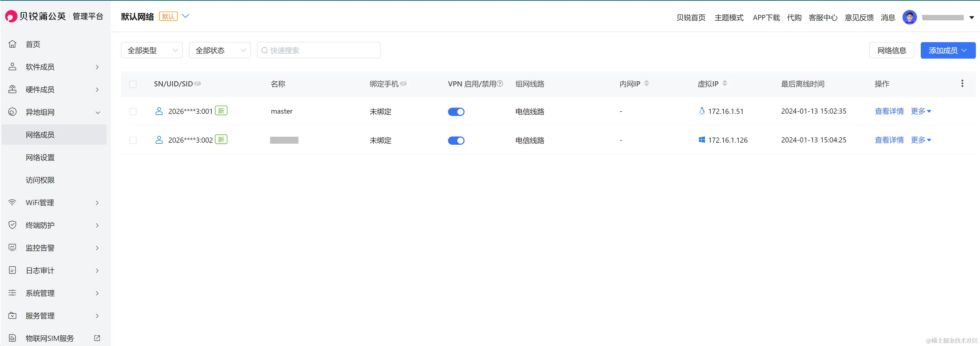View details 查看详情 for master row
980x346 pixels.
(889, 111)
